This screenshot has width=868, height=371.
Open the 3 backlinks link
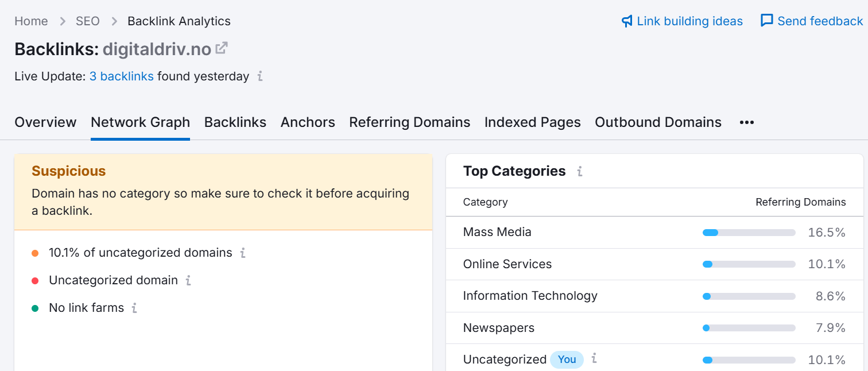coord(122,76)
